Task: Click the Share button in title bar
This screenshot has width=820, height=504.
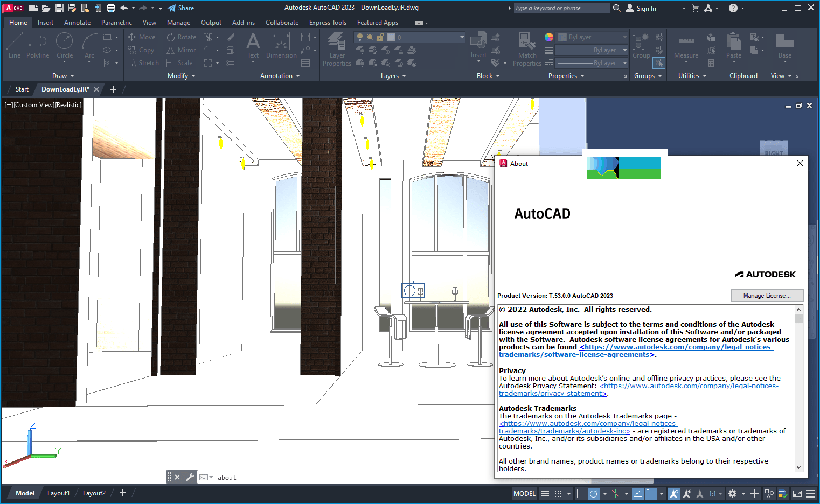Action: [x=180, y=8]
